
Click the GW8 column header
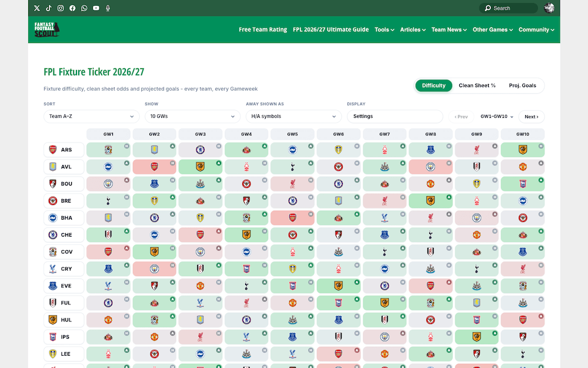click(x=430, y=134)
